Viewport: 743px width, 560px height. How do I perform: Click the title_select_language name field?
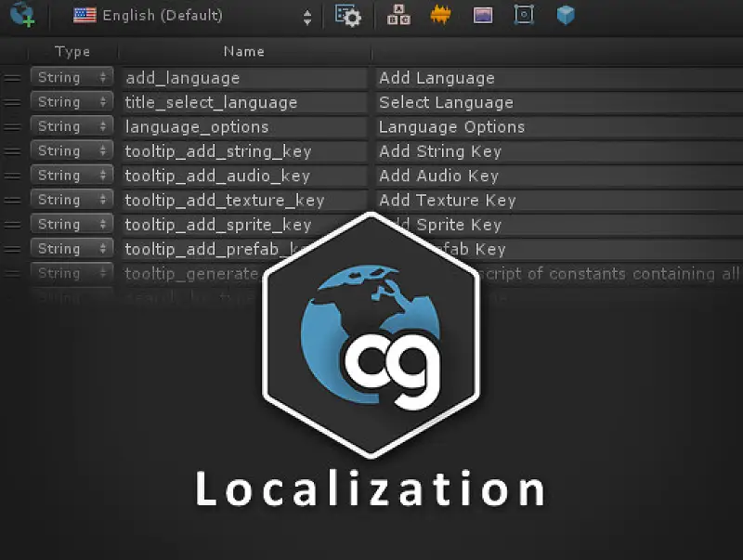pyautogui.click(x=244, y=102)
